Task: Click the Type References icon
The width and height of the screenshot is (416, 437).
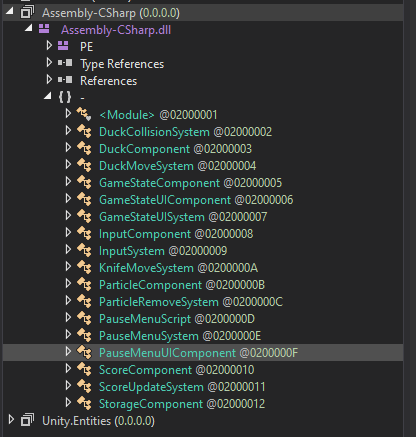Action: tap(65, 63)
